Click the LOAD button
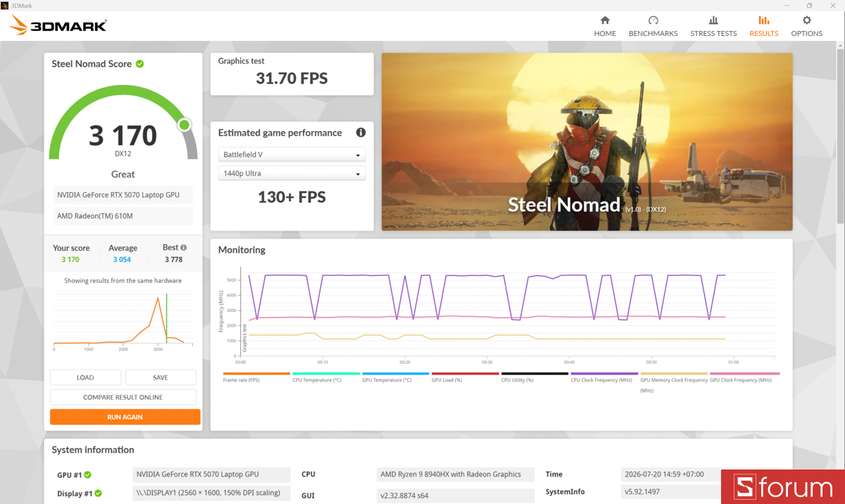 85,377
